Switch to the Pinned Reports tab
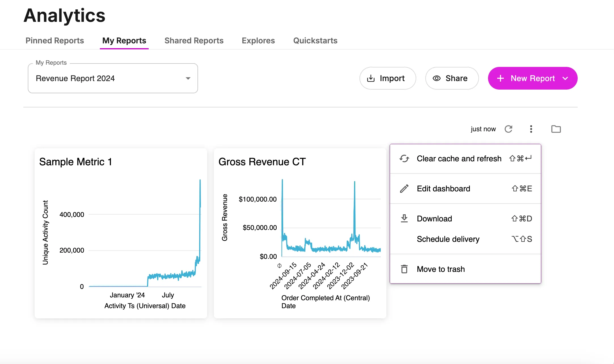Image resolution: width=614 pixels, height=364 pixels. 55,41
